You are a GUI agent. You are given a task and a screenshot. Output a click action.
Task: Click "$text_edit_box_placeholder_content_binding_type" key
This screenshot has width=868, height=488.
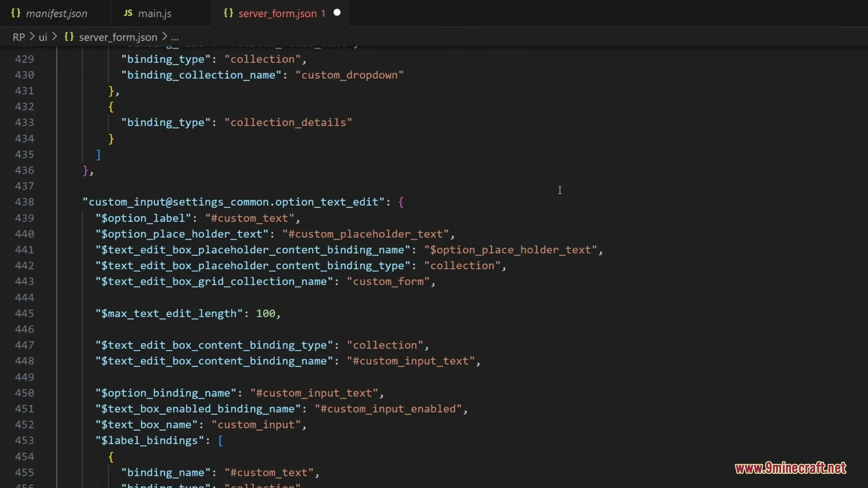click(x=253, y=266)
